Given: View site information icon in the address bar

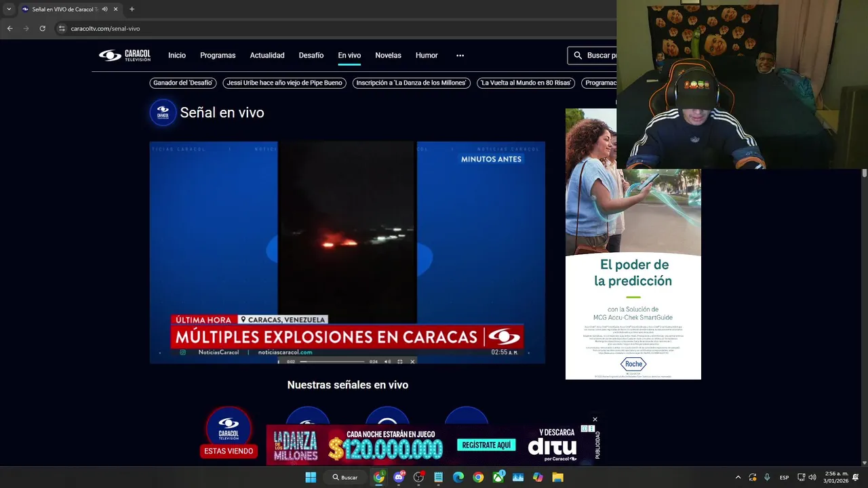Looking at the screenshot, I should coord(62,28).
